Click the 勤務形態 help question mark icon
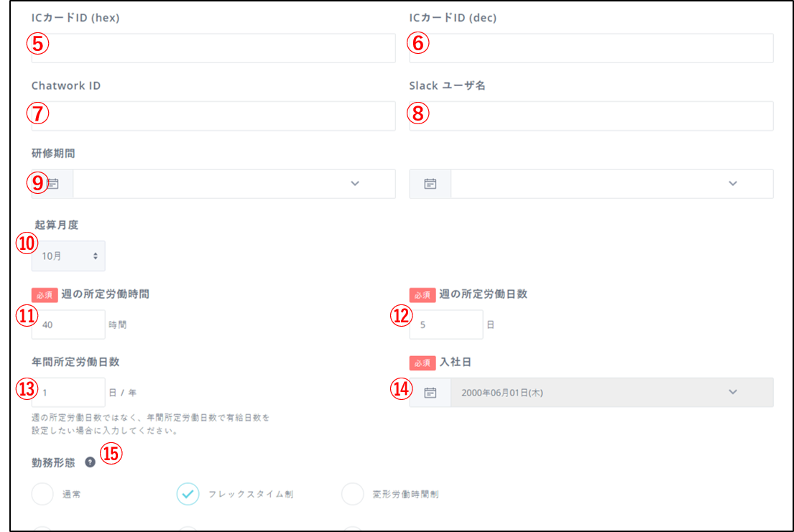Viewport: 794px width, 532px height. pos(90,462)
